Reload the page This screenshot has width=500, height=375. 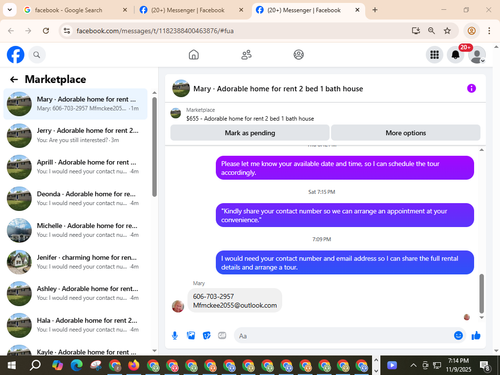click(46, 31)
